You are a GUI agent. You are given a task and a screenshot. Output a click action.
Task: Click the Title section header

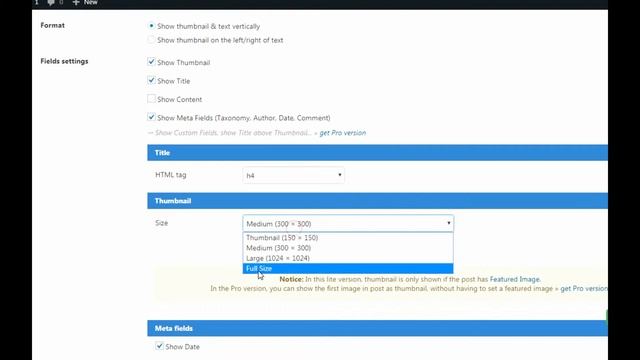pos(378,153)
